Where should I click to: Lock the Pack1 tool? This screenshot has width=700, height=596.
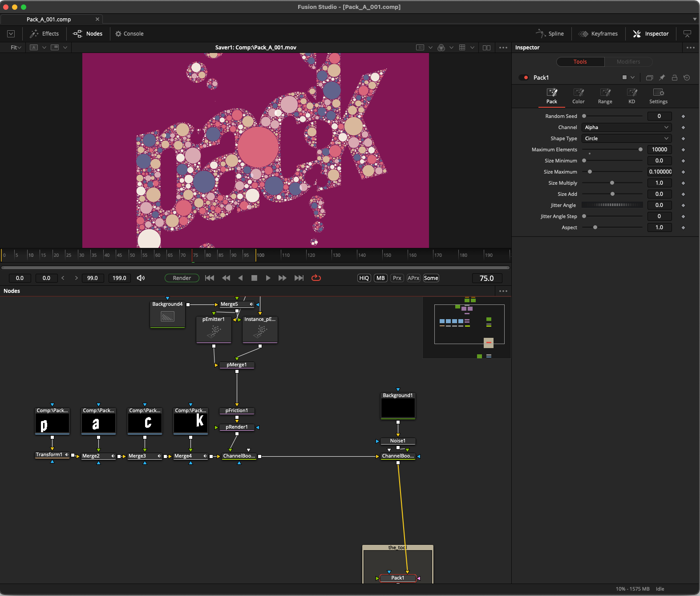click(x=675, y=77)
